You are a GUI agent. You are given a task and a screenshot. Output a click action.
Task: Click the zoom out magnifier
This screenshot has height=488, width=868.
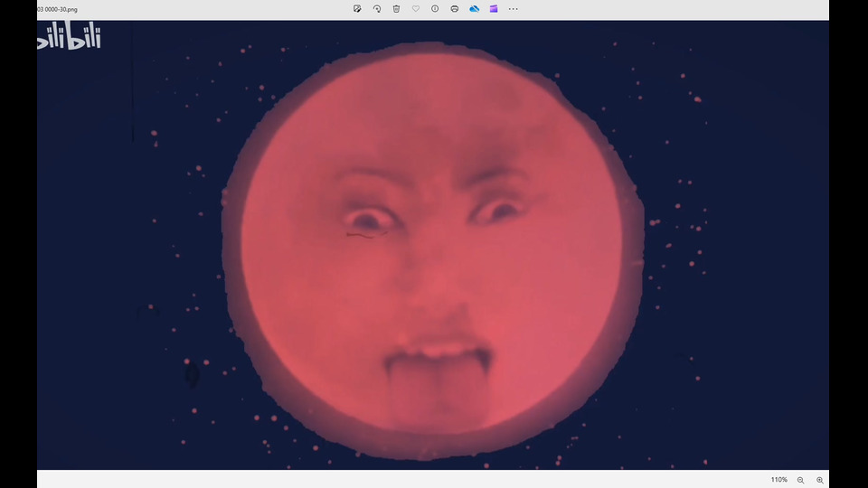coord(800,480)
